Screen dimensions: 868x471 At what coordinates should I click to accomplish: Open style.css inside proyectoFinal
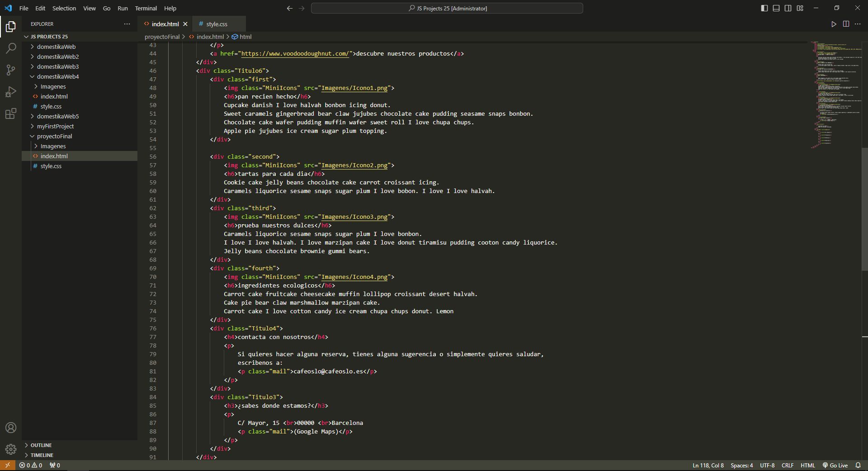click(80, 166)
